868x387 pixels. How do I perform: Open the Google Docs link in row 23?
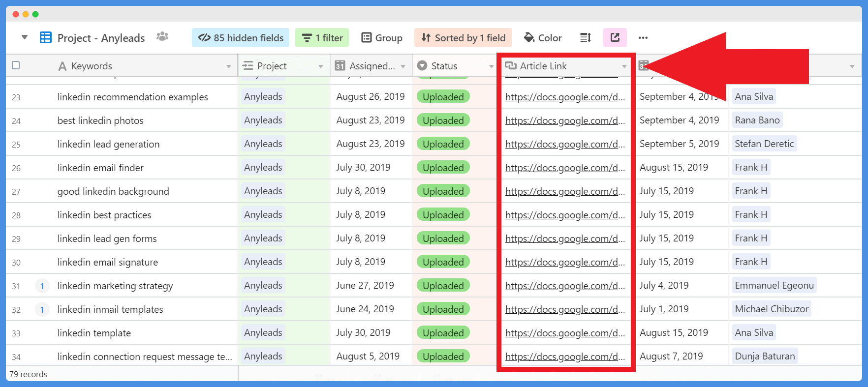565,97
